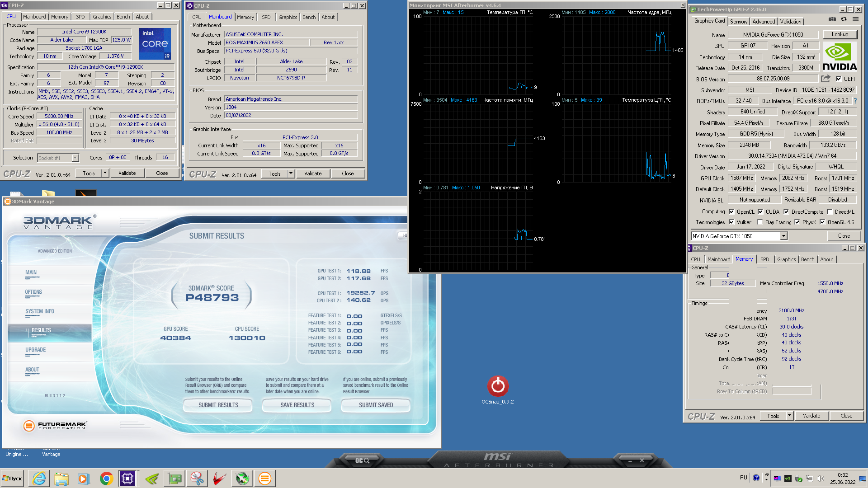Click Close button at bottom of GPU-Z
The height and width of the screenshot is (488, 868).
[x=844, y=236]
